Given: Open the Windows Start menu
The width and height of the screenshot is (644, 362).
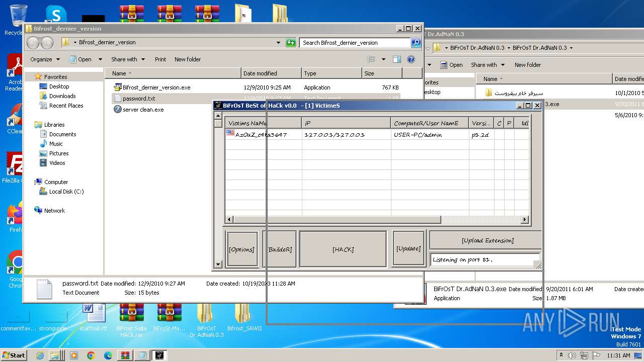Looking at the screenshot, I should tap(14, 355).
